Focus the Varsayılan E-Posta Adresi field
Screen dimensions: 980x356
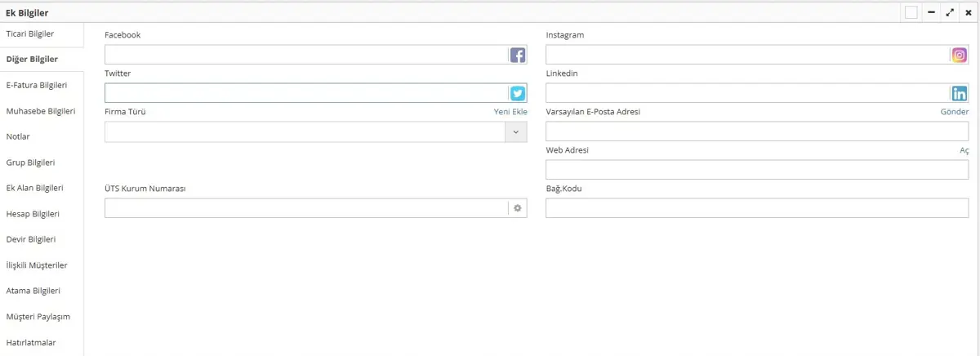pos(756,132)
